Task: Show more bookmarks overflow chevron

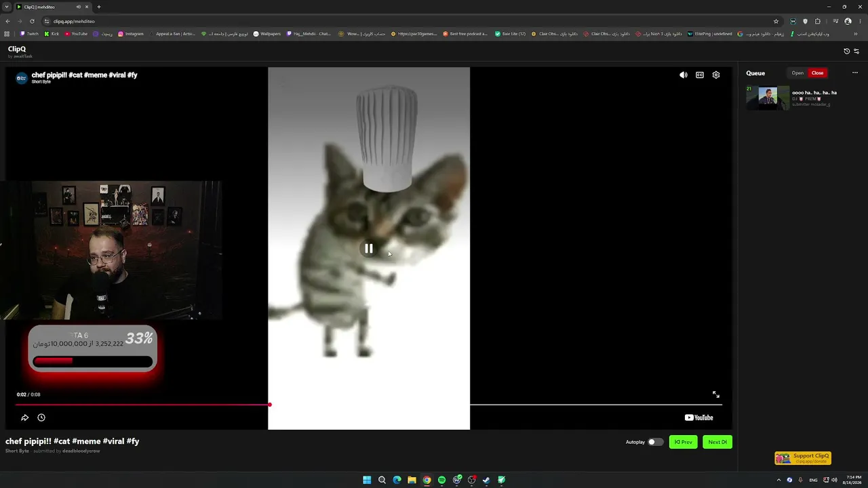Action: (x=855, y=34)
